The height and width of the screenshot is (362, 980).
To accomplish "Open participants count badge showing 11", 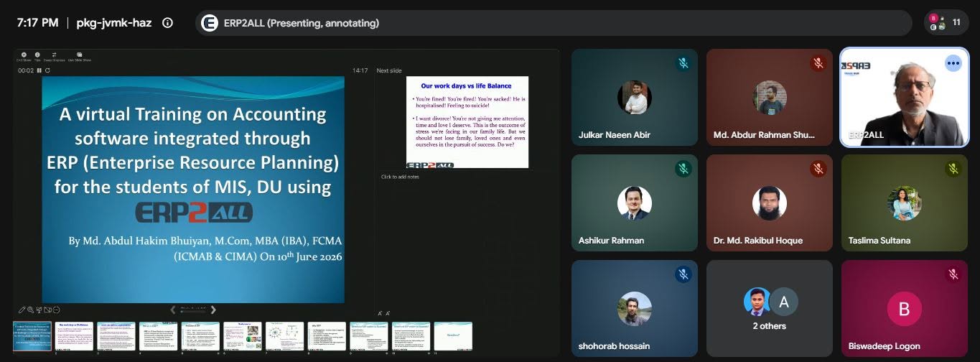I will tap(947, 22).
